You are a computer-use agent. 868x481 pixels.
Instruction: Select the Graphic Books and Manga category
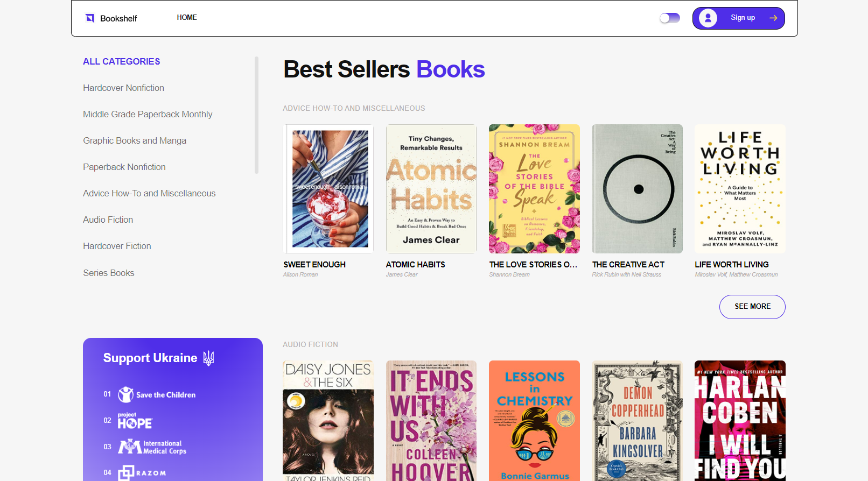[135, 140]
